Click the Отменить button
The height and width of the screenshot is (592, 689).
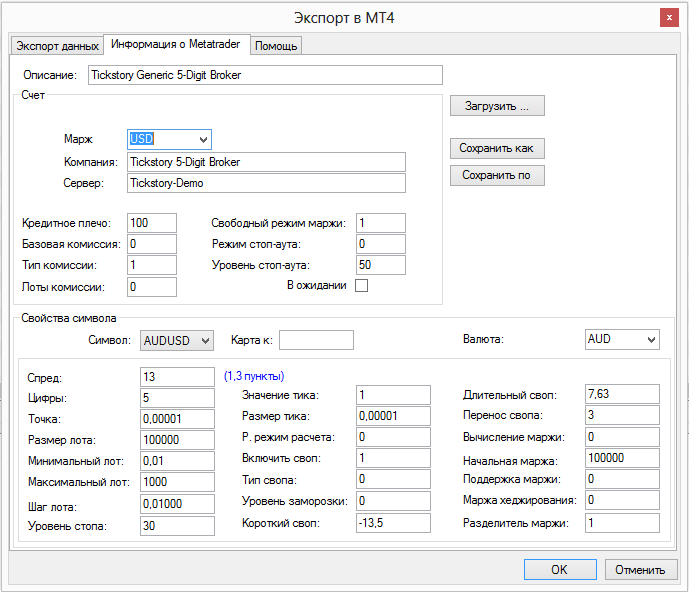point(640,570)
